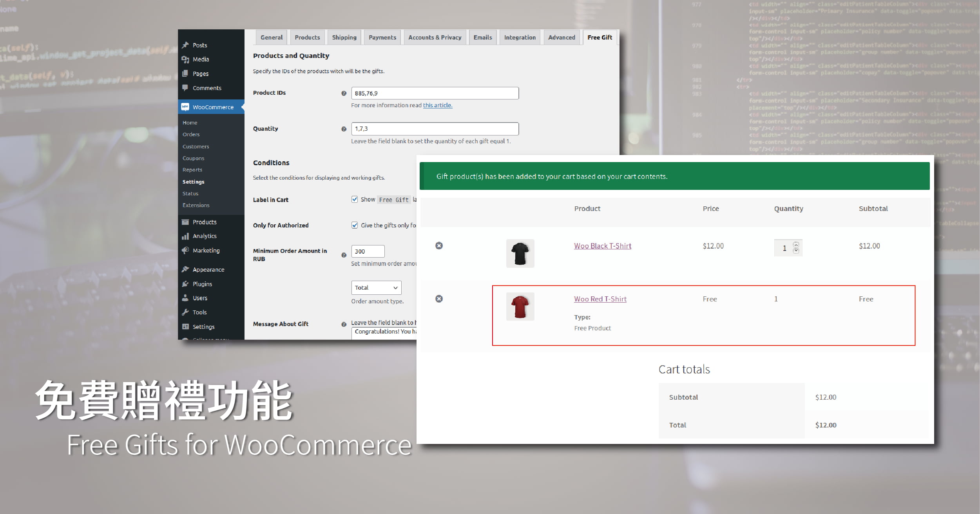The image size is (980, 514).
Task: Open the Advanced tab
Action: (562, 38)
